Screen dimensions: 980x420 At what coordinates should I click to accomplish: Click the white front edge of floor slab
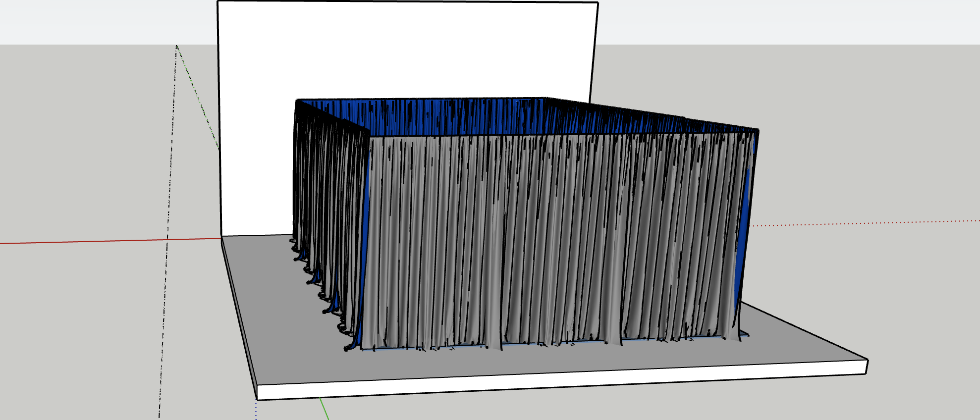(545, 382)
